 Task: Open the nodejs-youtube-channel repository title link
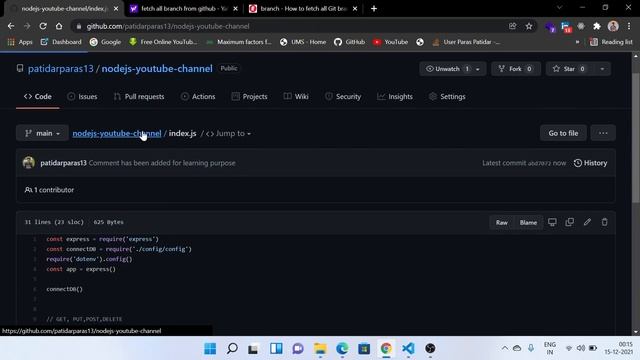click(x=157, y=69)
